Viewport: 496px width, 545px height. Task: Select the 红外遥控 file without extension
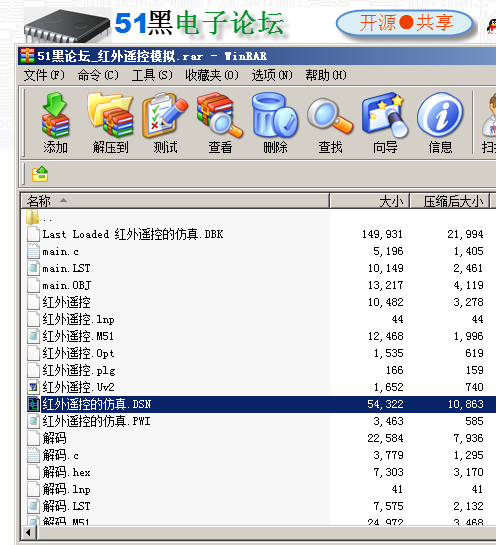(66, 302)
